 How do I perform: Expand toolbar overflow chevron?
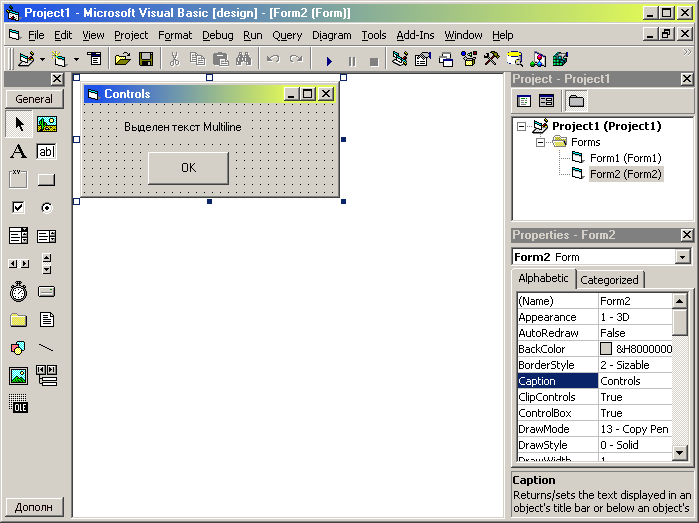tap(687, 52)
